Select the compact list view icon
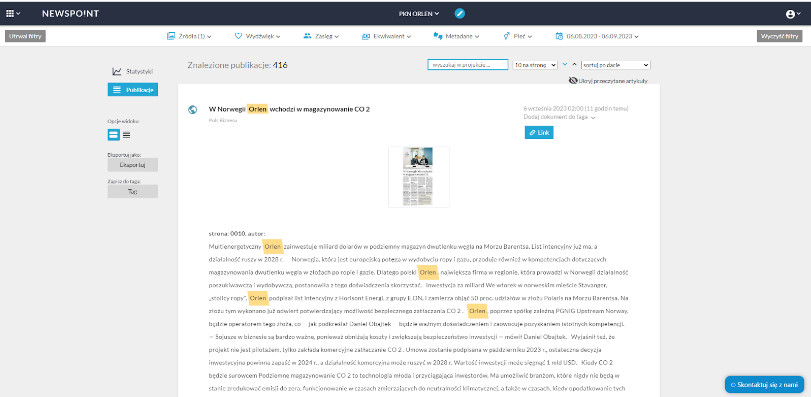811x397 pixels. tap(127, 135)
